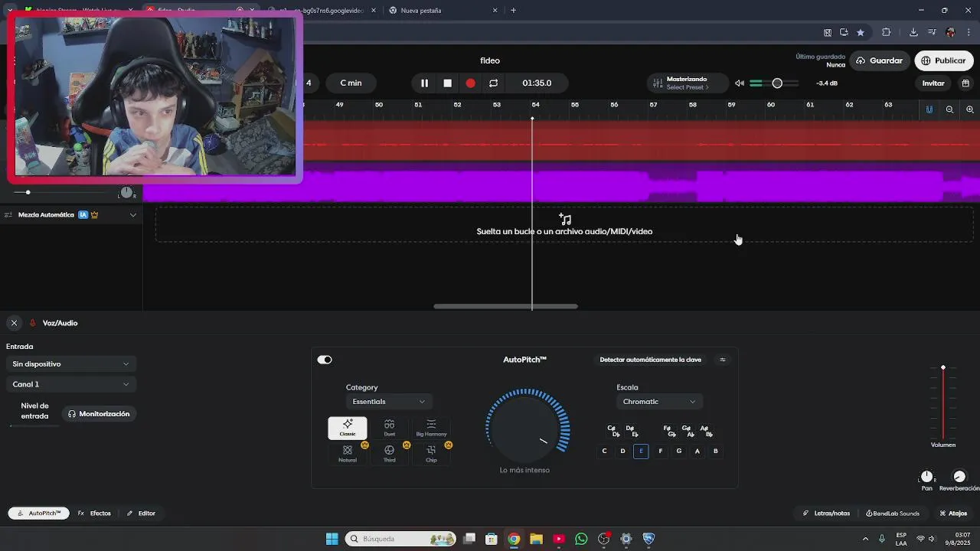980x551 pixels.
Task: Click the AutoPitch intensity knob
Action: [525, 429]
